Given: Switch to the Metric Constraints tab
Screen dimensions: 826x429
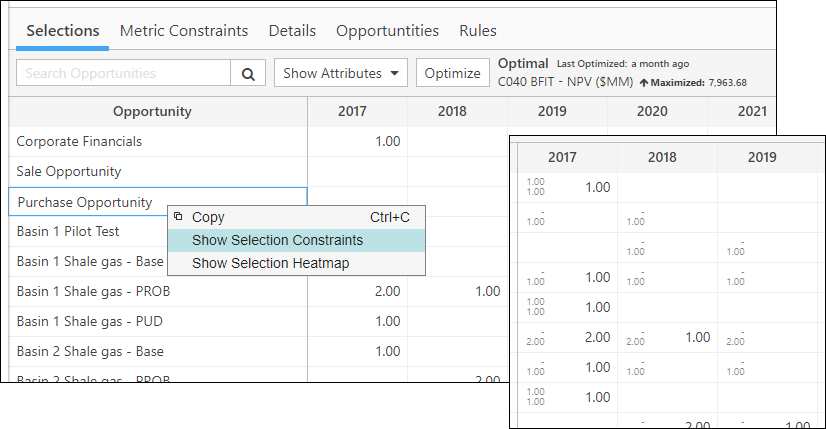Looking at the screenshot, I should tap(184, 31).
